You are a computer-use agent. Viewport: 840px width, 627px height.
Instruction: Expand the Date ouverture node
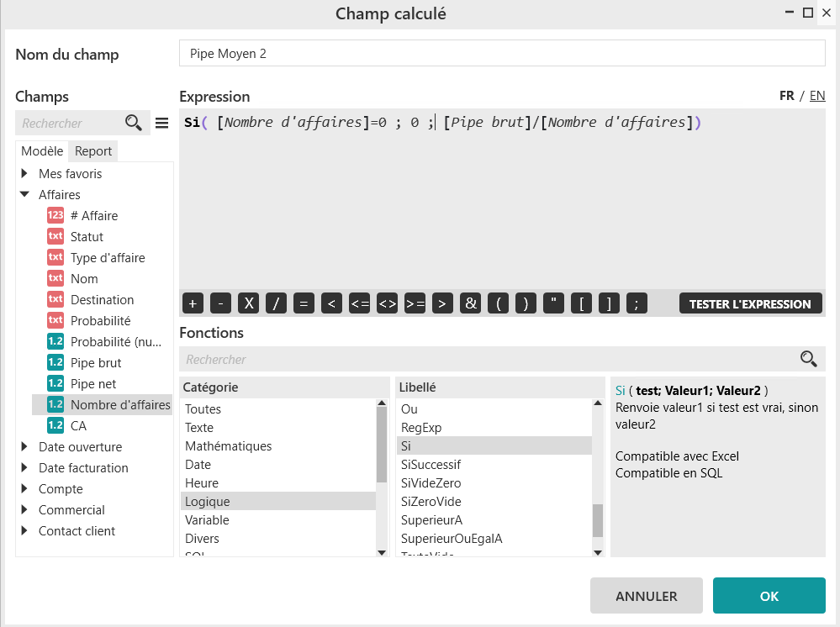point(24,447)
